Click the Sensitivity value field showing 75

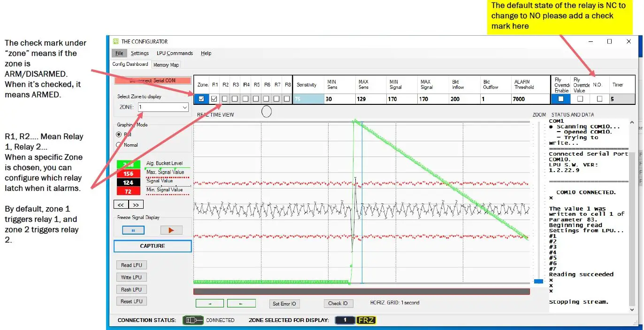click(x=307, y=99)
